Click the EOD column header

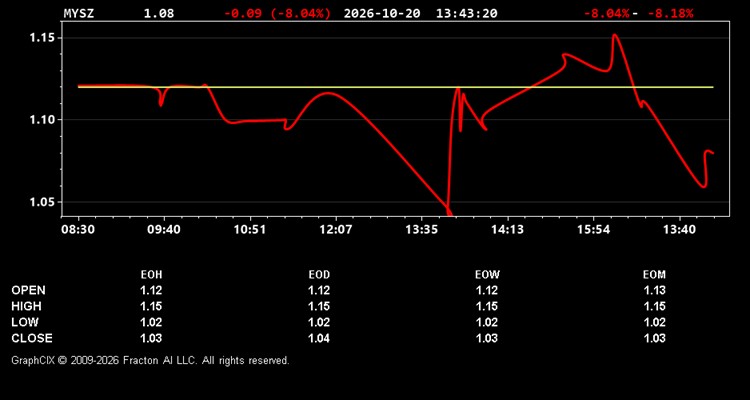tap(319, 275)
